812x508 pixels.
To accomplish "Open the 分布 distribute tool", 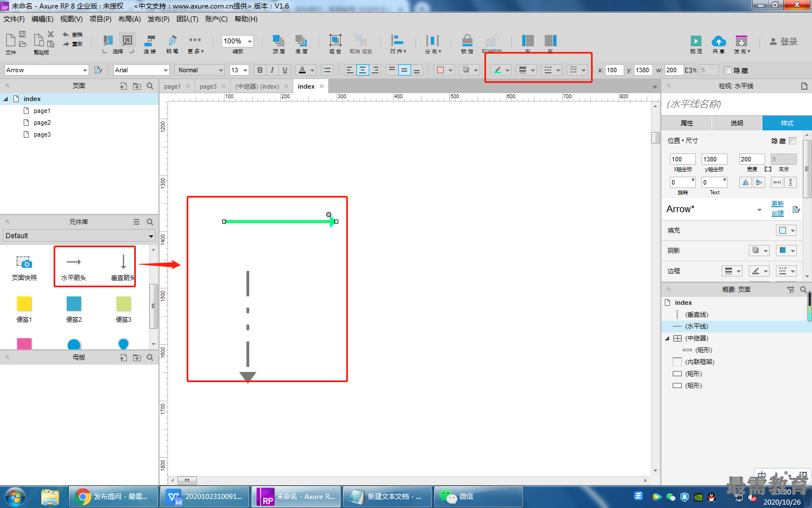I will coord(433,44).
